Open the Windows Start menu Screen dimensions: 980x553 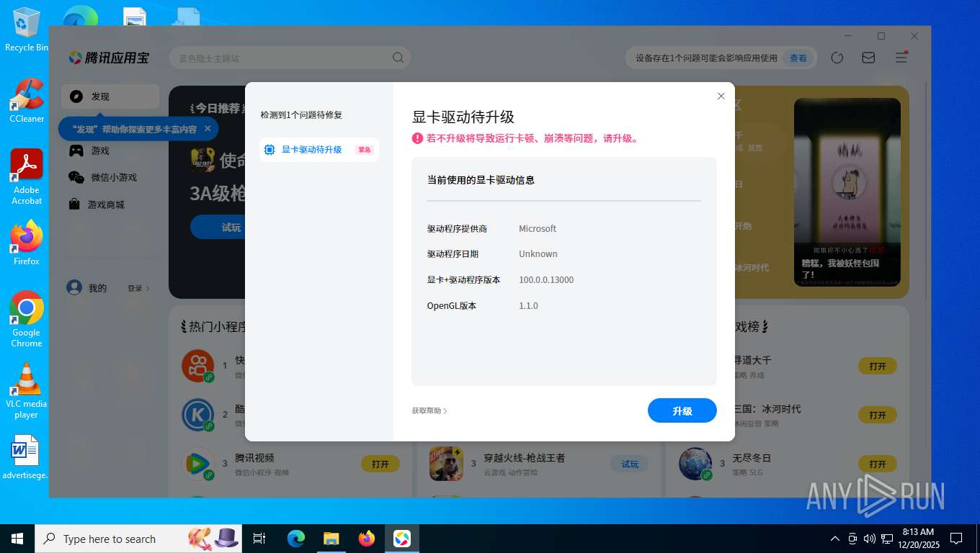tap(17, 539)
